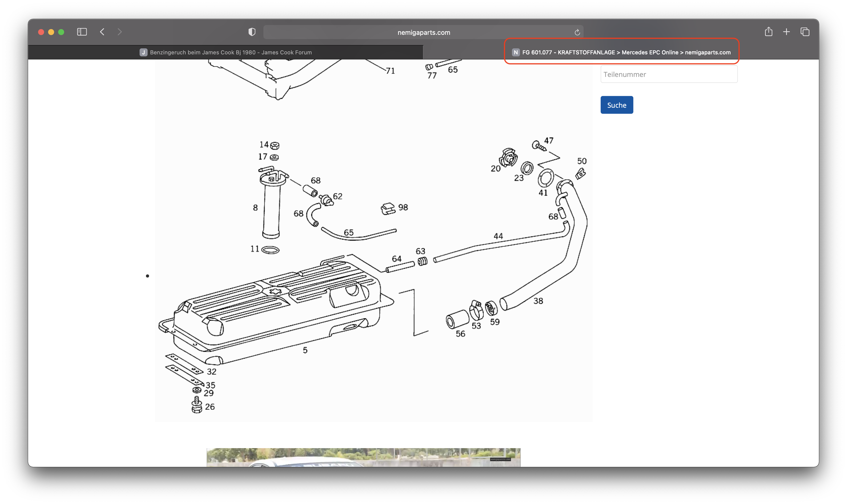Click part number 38 filler hose label

538,301
